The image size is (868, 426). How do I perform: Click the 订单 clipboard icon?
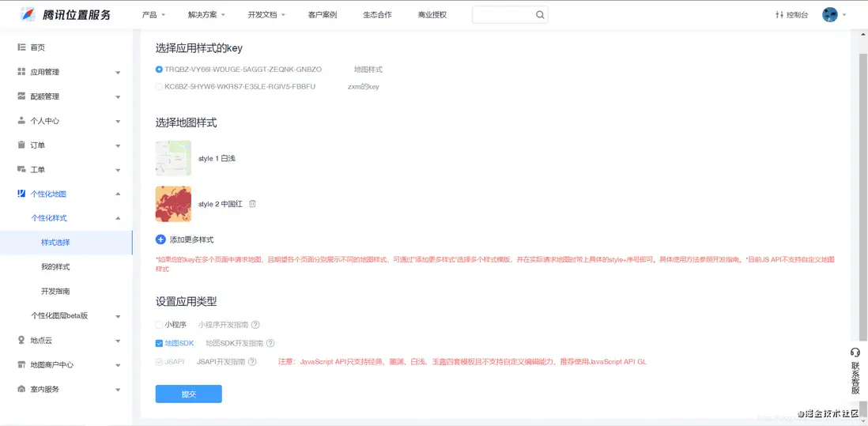coord(21,145)
